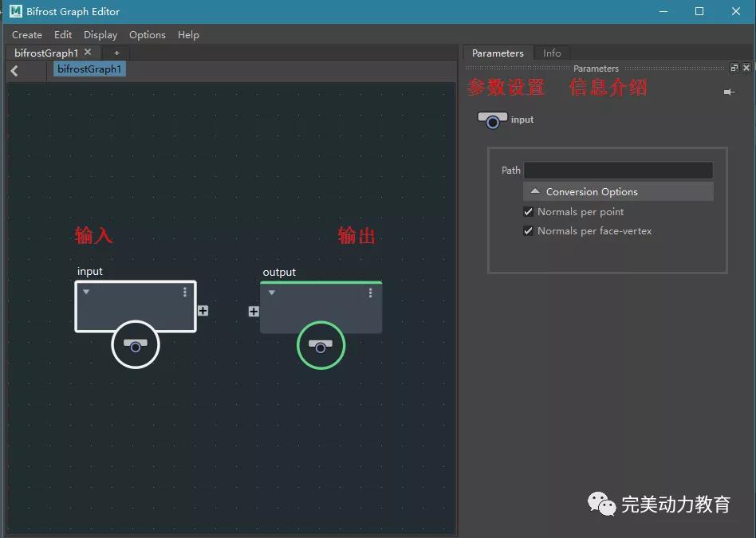Click the plus icon beside output node

tap(254, 312)
